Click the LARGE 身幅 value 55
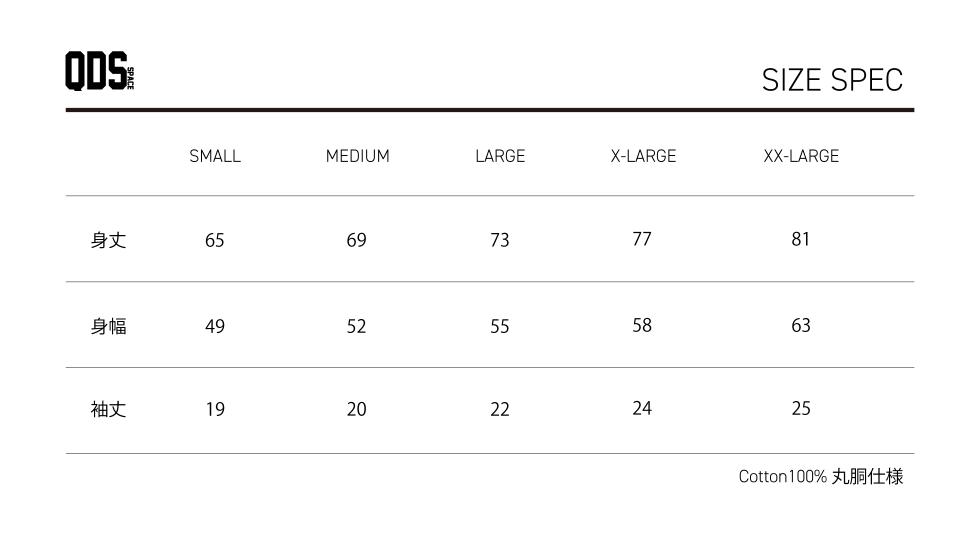The width and height of the screenshot is (980, 540). click(499, 326)
